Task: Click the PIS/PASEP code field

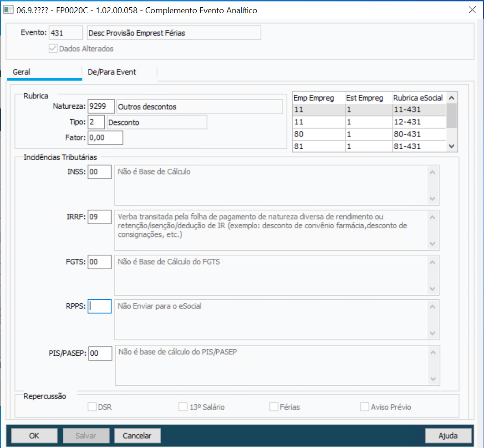Action: 100,353
